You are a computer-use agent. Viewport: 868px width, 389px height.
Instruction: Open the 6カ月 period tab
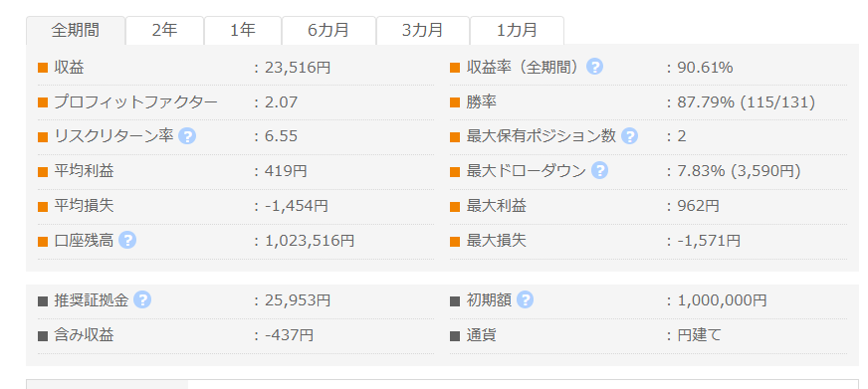[x=328, y=31]
